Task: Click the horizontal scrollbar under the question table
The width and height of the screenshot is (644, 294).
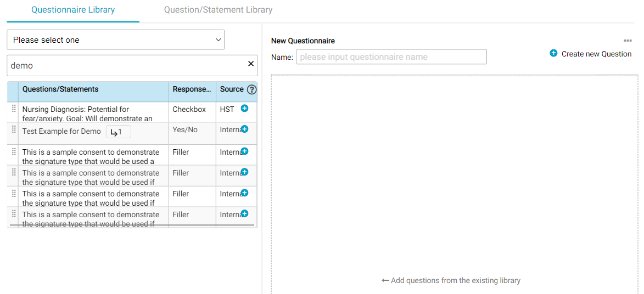Action: tap(132, 225)
